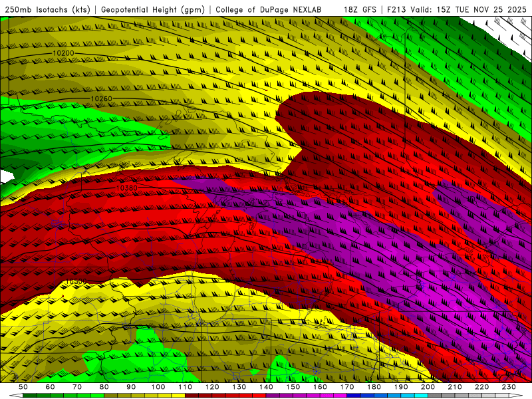Click the 170 value on the legend scale

point(347,387)
